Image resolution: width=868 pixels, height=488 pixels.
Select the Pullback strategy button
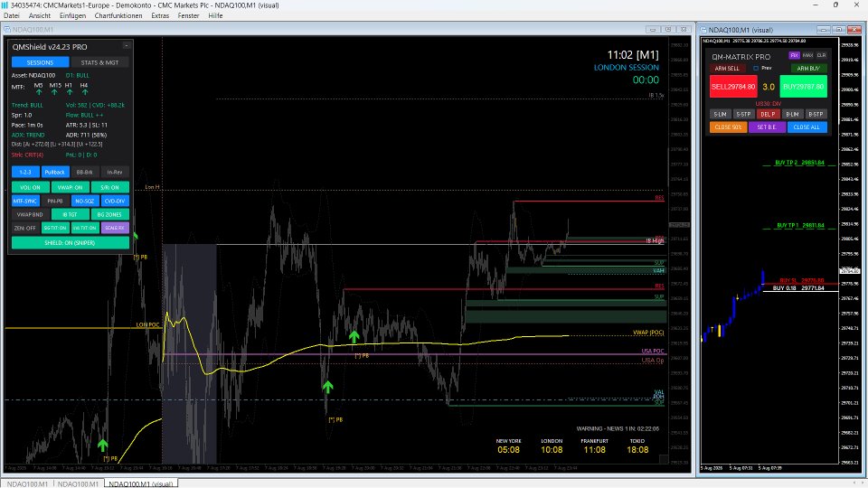tap(55, 172)
